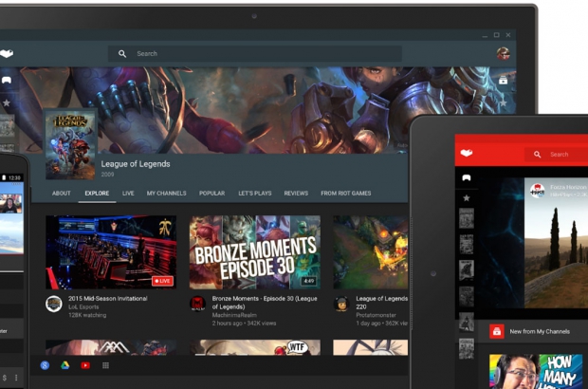588x389 pixels.
Task: Click the League of Legends cover art
Action: pos(70,144)
